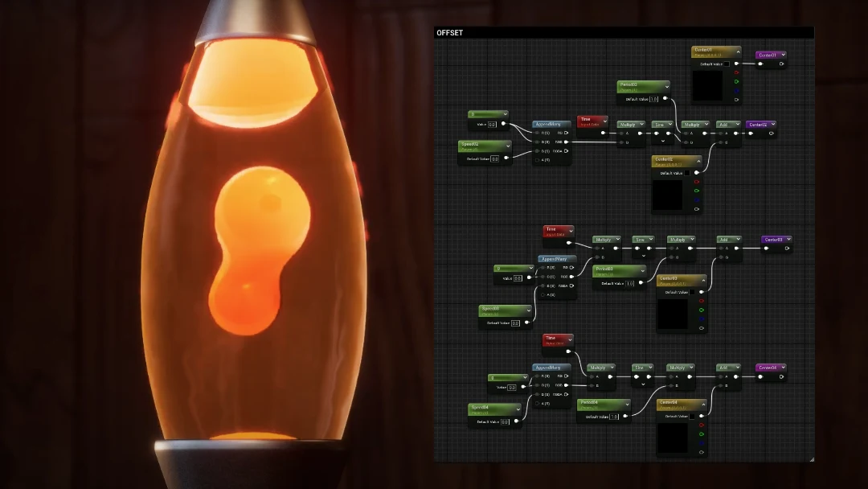
Task: Click the green channel output pin on Center02 node
Action: click(697, 191)
